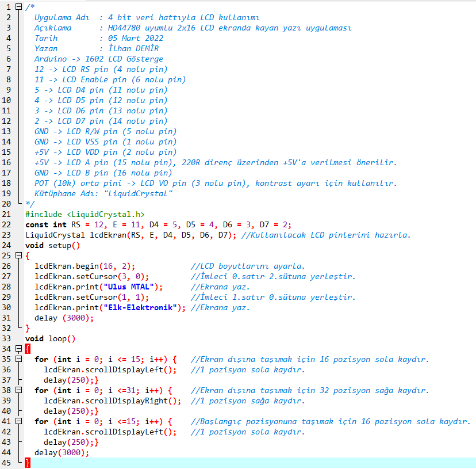Click the highlighted closing brace on line 45
The image size is (476, 469).
point(28,463)
